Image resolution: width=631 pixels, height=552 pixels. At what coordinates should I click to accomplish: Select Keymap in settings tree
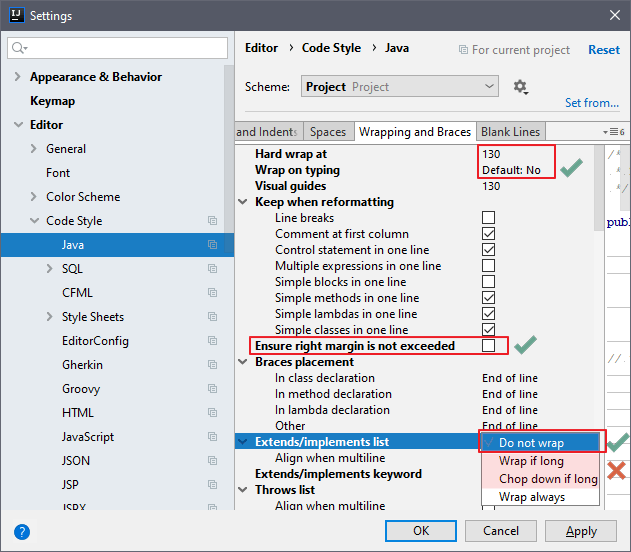point(52,101)
